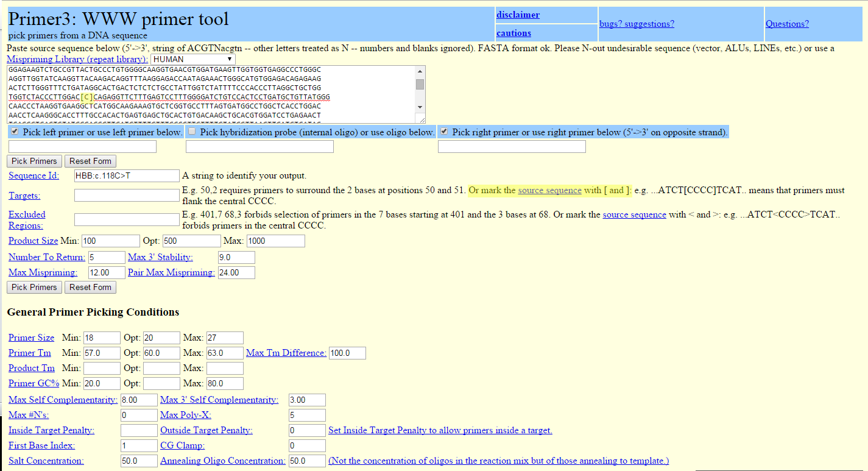The width and height of the screenshot is (868, 471).
Task: Follow the 'bugs? suggestions?' link
Action: click(x=637, y=24)
